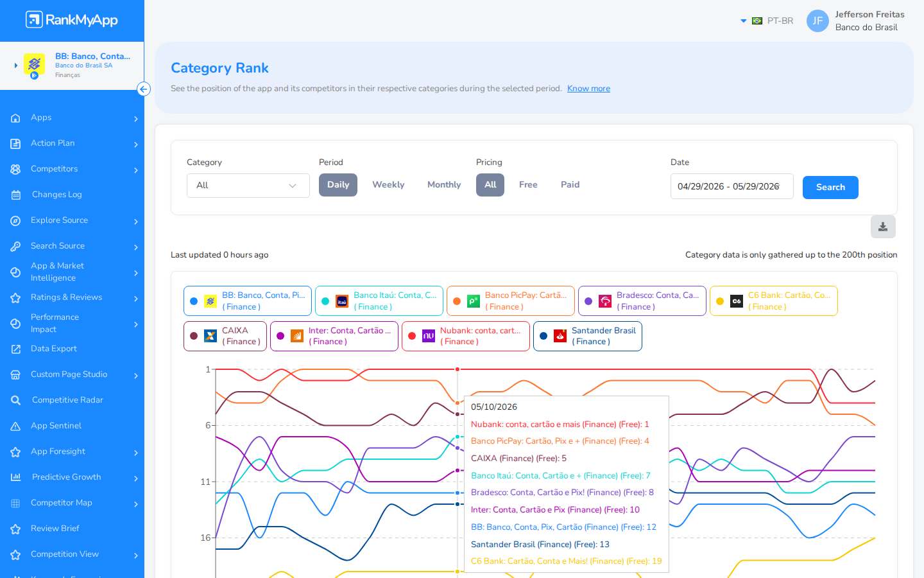Image resolution: width=924 pixels, height=578 pixels.
Task: Click the Performance Impact icon
Action: tap(16, 323)
